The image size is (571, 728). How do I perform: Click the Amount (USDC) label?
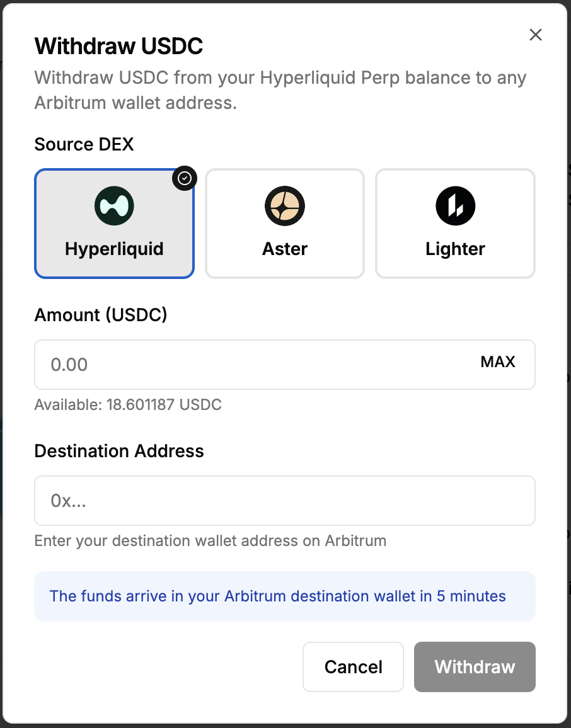[101, 315]
